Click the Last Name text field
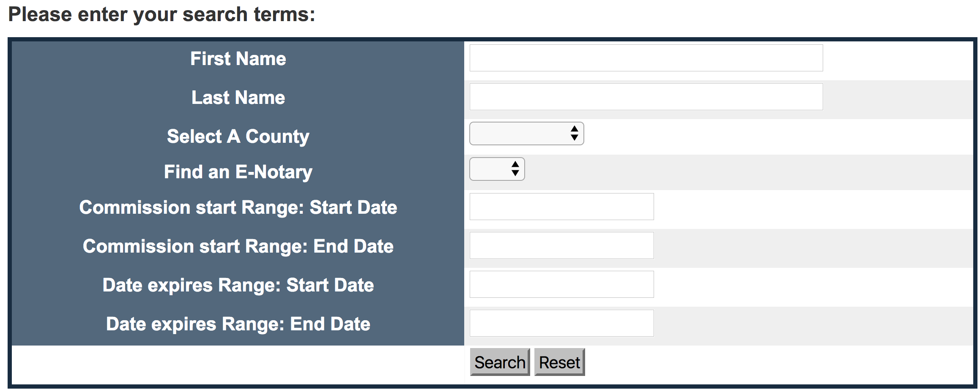 (x=646, y=97)
